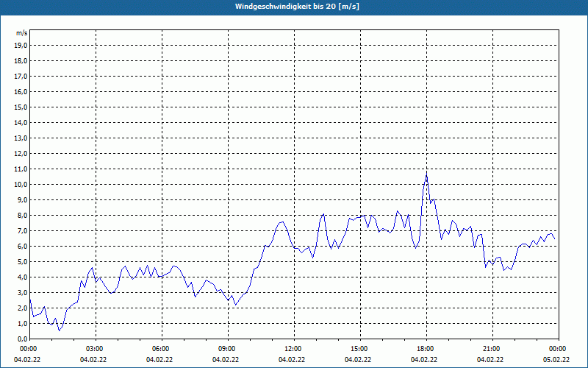Click the 5,0 value on the y-axis
Image resolution: width=588 pixels, height=368 pixels.
[22, 262]
